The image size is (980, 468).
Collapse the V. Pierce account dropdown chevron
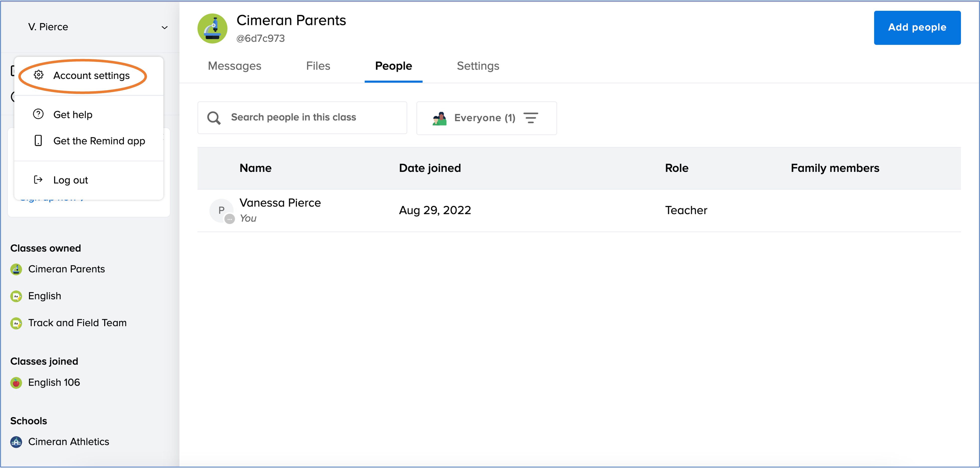pos(165,27)
